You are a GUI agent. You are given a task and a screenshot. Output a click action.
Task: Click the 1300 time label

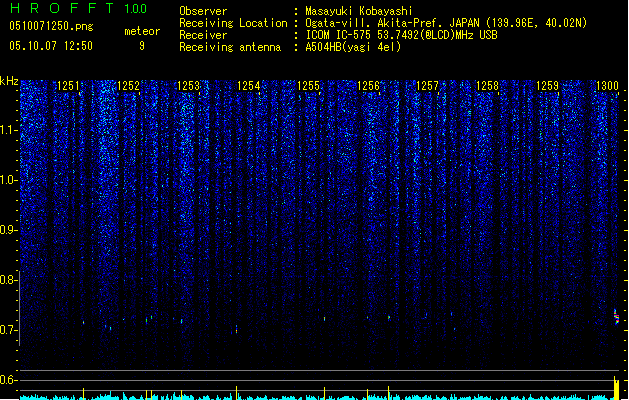pos(607,85)
